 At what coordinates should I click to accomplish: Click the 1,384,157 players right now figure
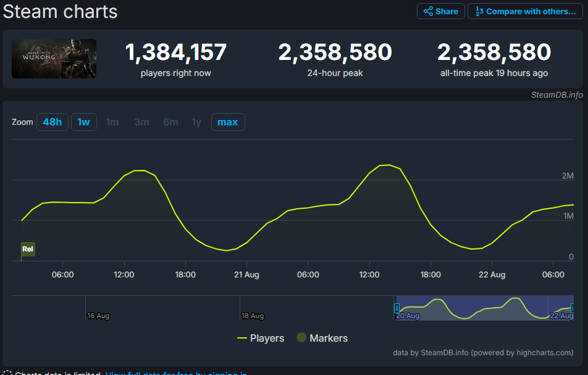175,52
